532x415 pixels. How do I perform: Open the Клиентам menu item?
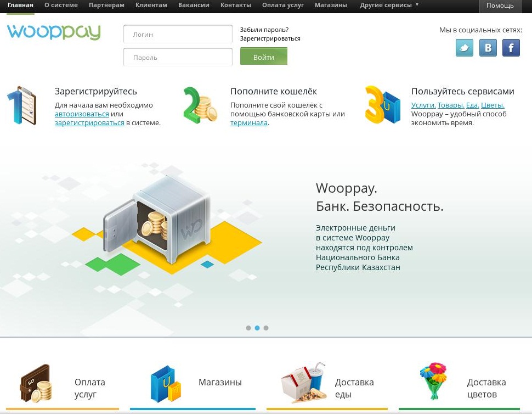[x=151, y=5]
